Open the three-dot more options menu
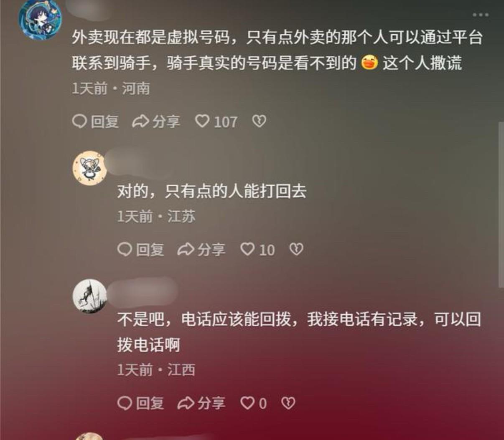The height and width of the screenshot is (440, 504). click(x=480, y=15)
